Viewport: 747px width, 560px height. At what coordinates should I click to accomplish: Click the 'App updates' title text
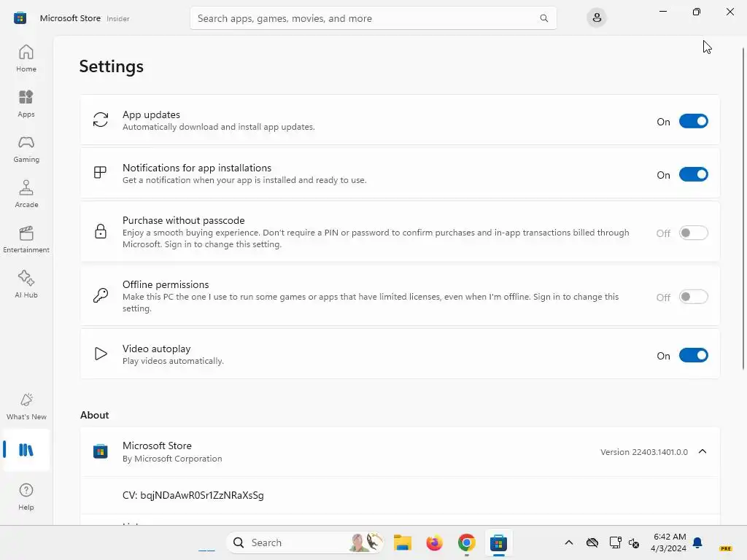[151, 114]
